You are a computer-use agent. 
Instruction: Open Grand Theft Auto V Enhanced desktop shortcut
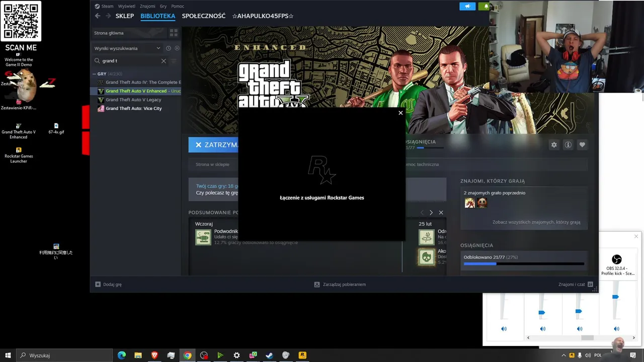19,131
